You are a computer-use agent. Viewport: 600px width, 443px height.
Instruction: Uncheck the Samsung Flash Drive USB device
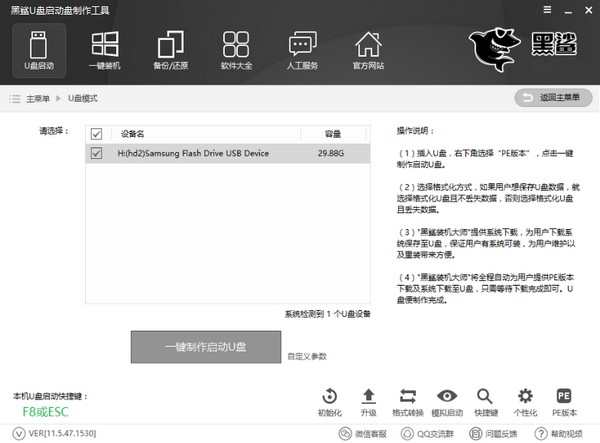[96, 153]
